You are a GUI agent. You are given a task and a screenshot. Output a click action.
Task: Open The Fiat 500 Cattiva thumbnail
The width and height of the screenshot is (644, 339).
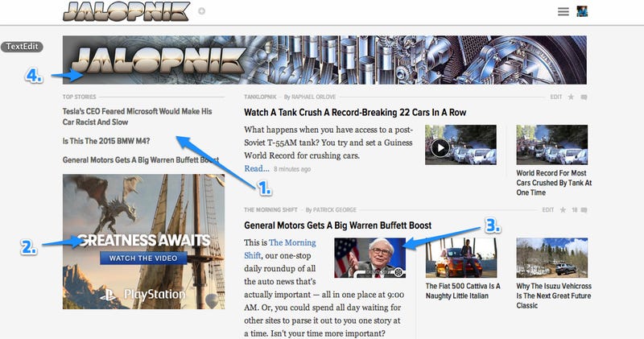[460, 258]
